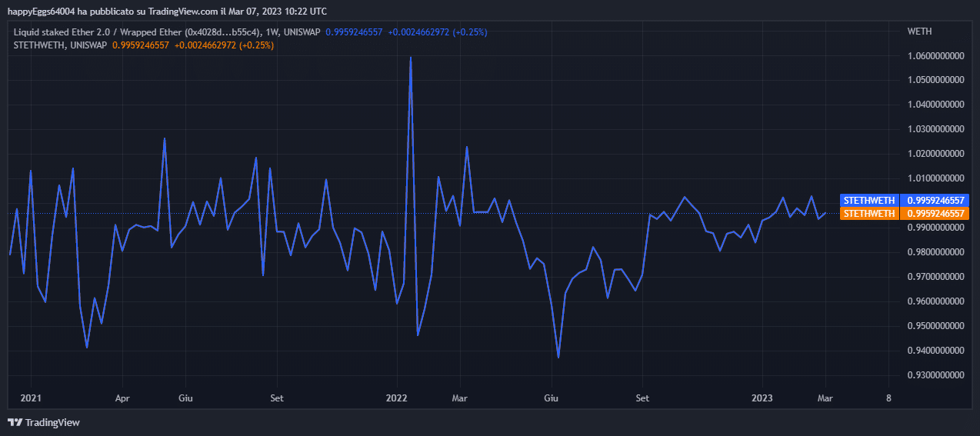
Task: Click the 1.0600000000 price scale label
Action: [935, 56]
